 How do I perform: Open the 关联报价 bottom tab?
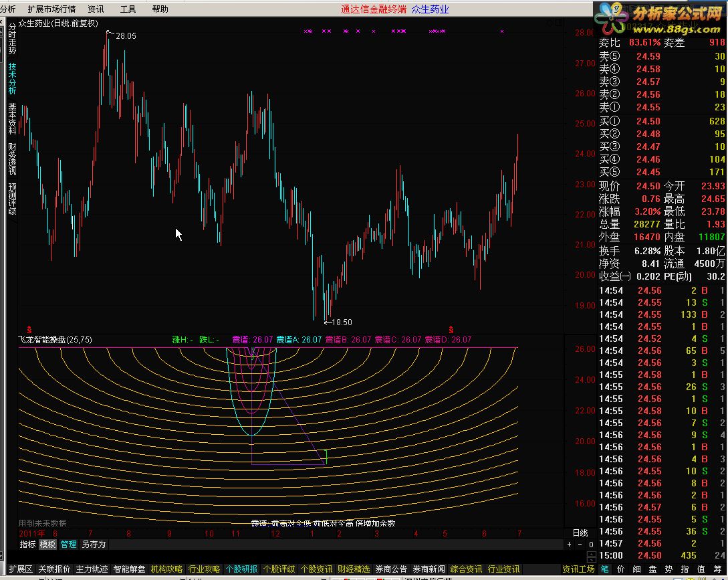[x=54, y=569]
